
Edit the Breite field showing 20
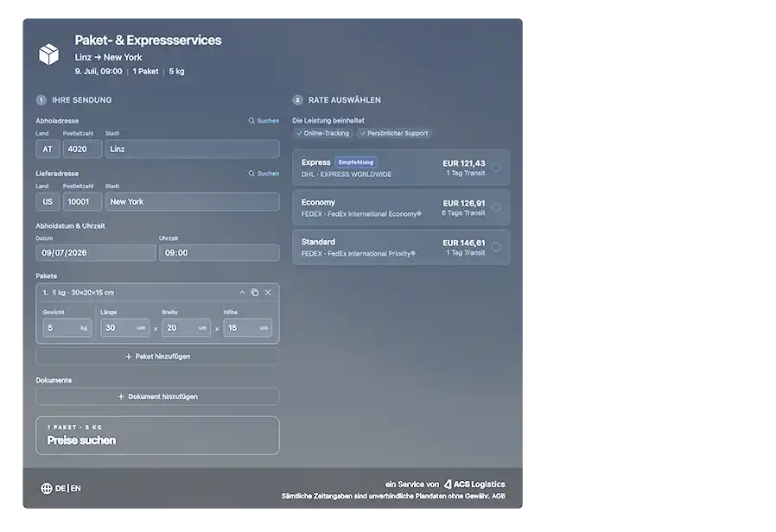pyautogui.click(x=186, y=328)
